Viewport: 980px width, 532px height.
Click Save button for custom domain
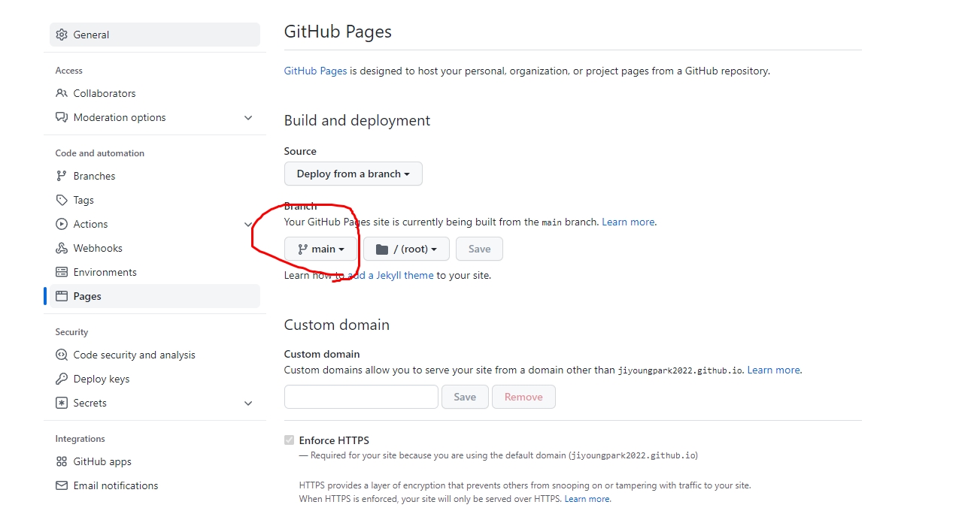click(465, 397)
